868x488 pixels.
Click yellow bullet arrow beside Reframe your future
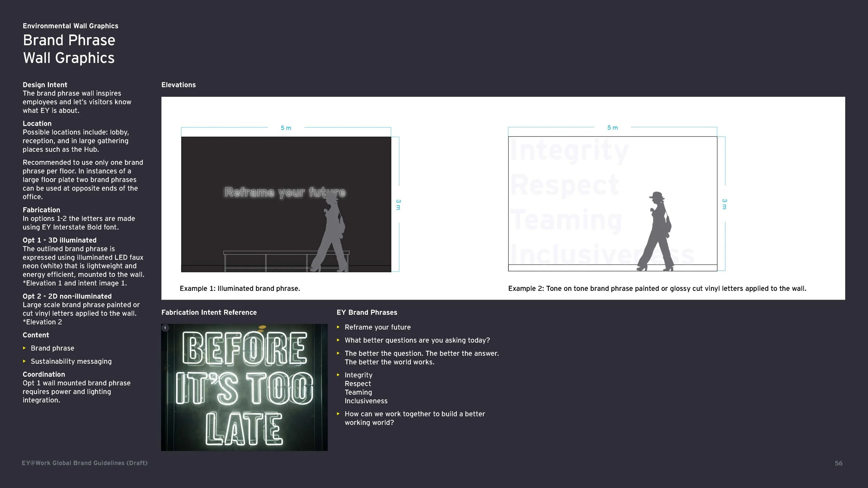click(338, 327)
